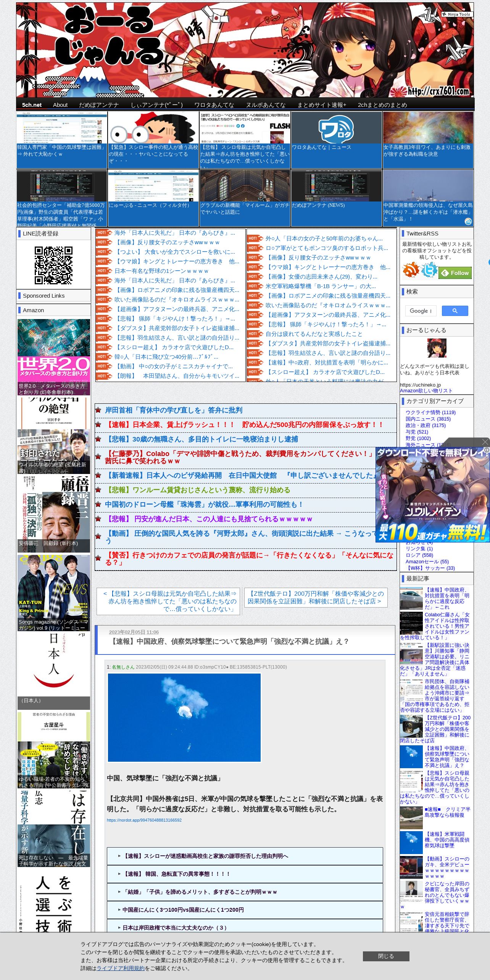Open the HOT item 米空軍戦略爆撃機「B-1B ランサー」
Viewport: 490px width, 980px height.
point(321,286)
